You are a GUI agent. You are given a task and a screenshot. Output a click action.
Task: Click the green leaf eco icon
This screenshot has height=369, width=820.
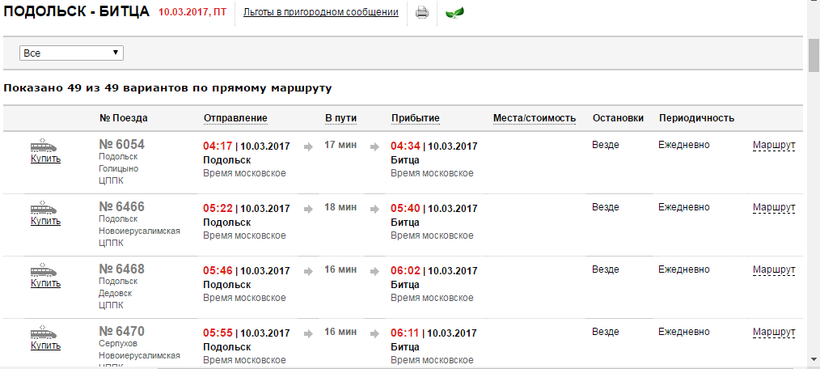(x=454, y=13)
